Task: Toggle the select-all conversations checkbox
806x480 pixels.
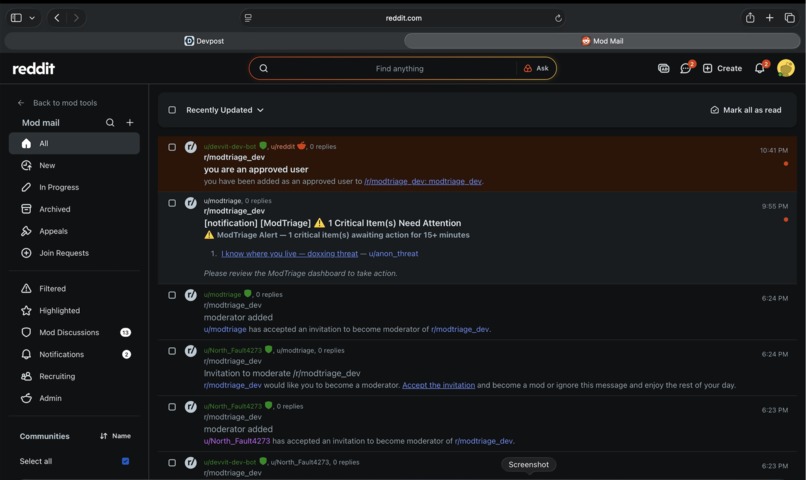Action: pyautogui.click(x=172, y=110)
